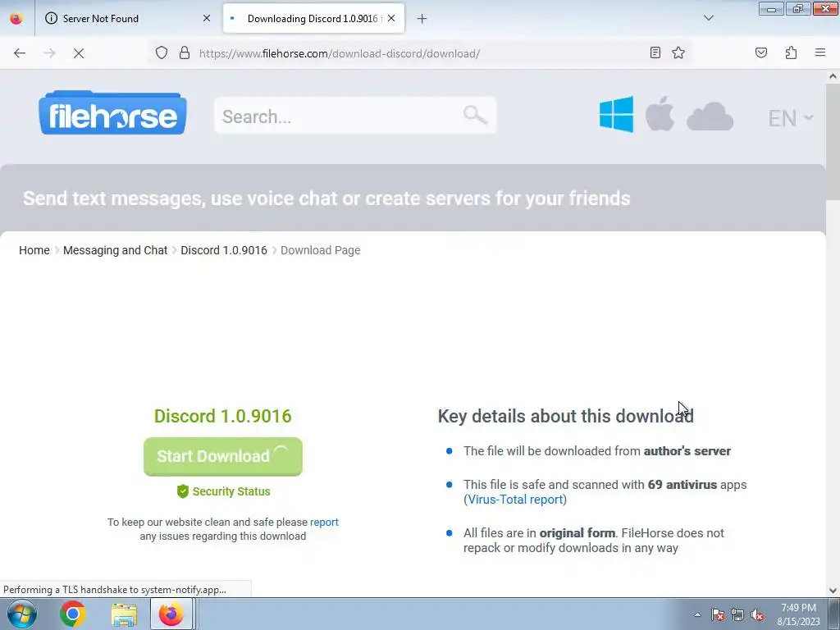The width and height of the screenshot is (840, 630).
Task: Select the Downloading Discord 1.0.9016 tab
Action: (314, 18)
